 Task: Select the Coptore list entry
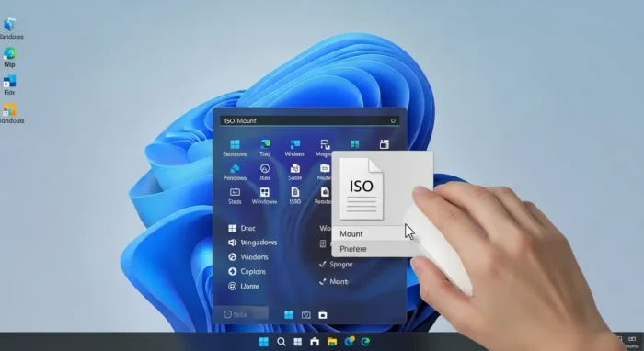[247, 271]
